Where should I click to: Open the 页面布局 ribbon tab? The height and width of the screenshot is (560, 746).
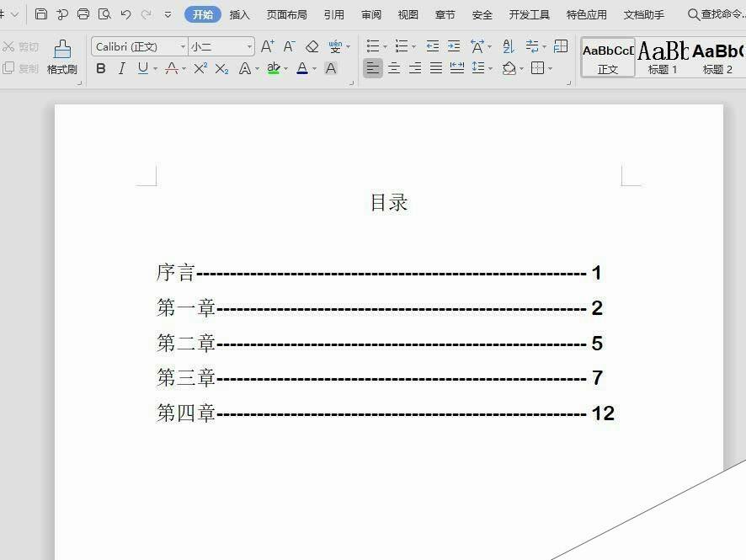(289, 14)
